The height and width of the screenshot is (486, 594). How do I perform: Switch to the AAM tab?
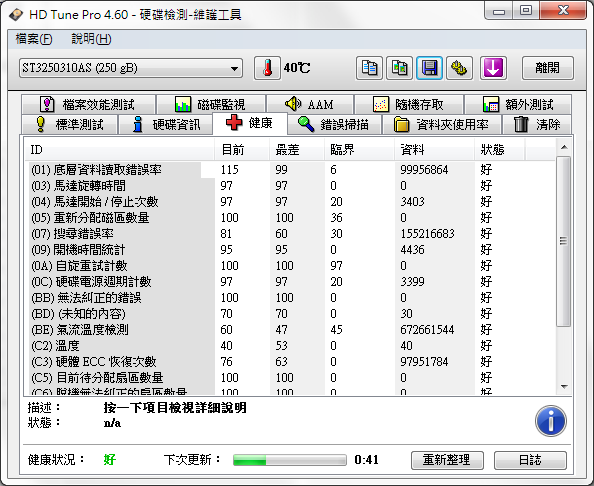310,104
